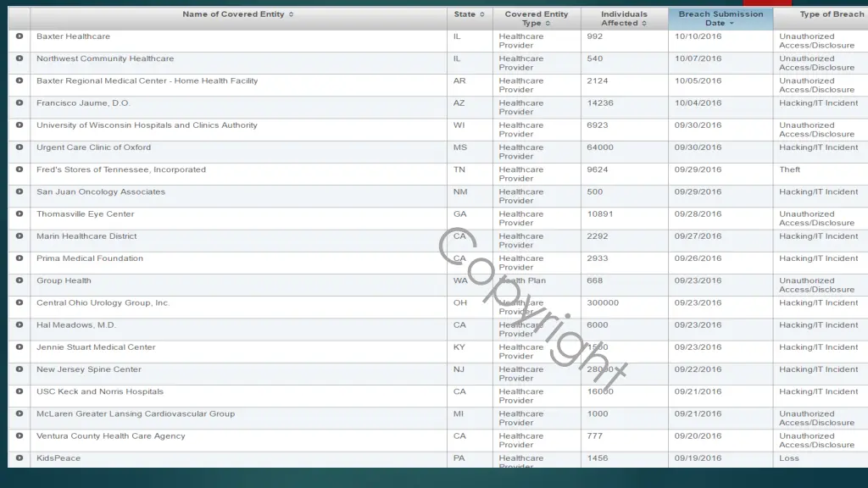Screen dimensions: 868x488
Task: Click sort arrows icon beside Individuals Affected
Action: 644,23
